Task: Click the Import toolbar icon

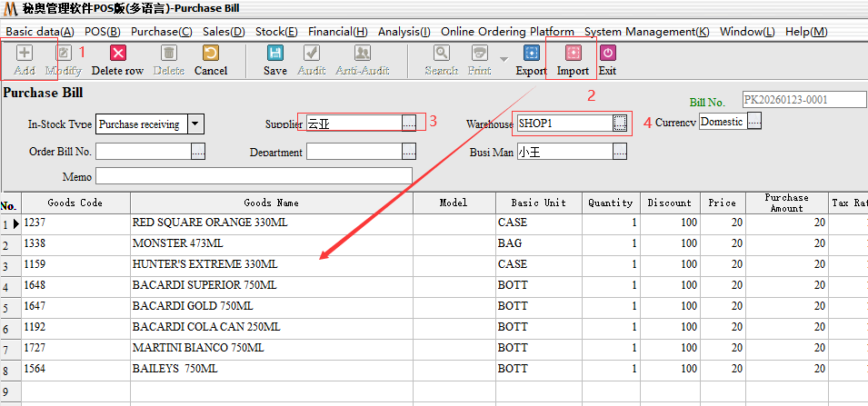Action: (573, 54)
